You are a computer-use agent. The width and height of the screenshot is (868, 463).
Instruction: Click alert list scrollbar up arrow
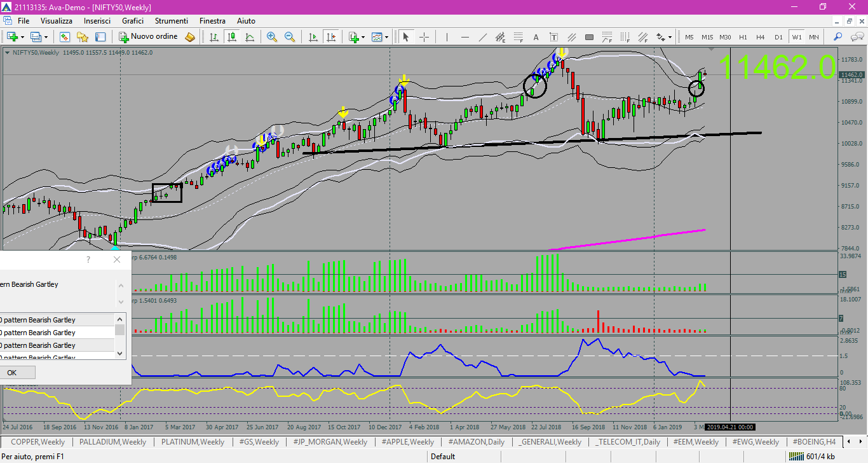(119, 319)
